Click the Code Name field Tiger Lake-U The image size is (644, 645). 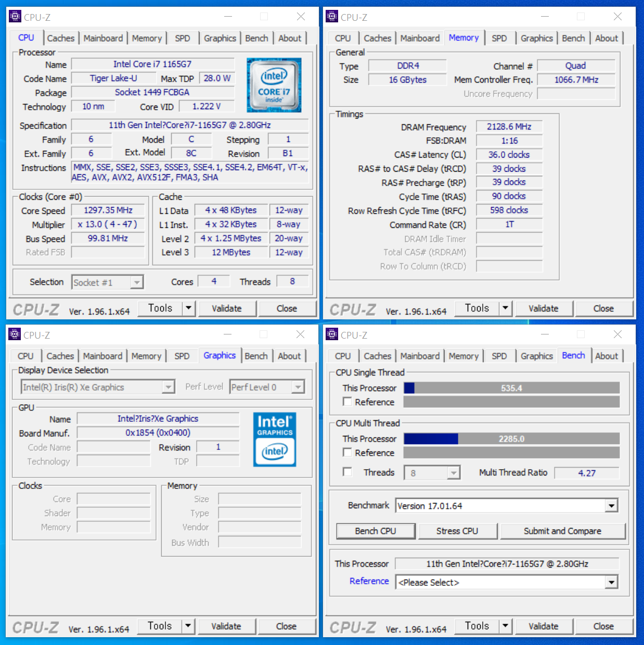click(113, 78)
